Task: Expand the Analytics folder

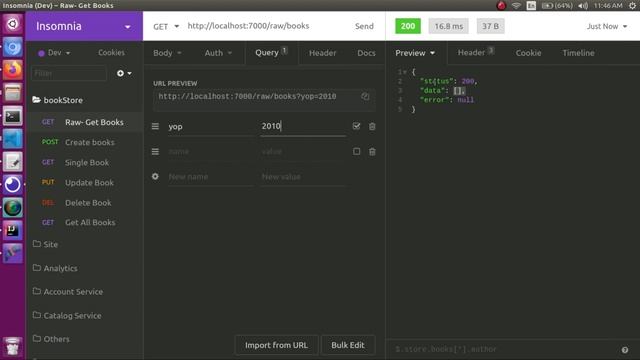Action: pyautogui.click(x=55, y=268)
